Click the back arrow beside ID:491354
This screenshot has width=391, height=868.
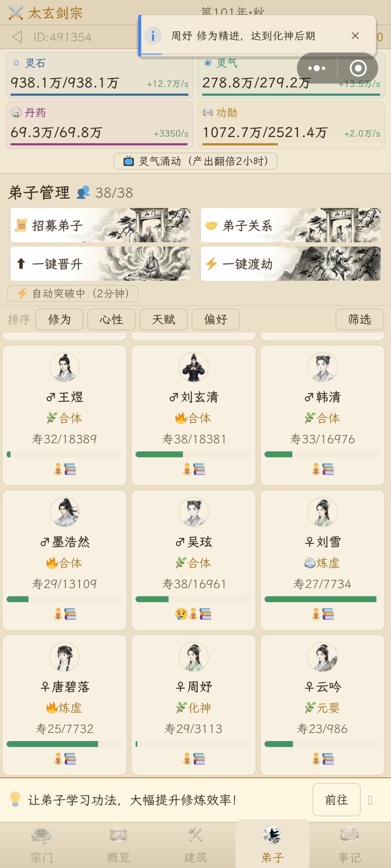pyautogui.click(x=17, y=37)
